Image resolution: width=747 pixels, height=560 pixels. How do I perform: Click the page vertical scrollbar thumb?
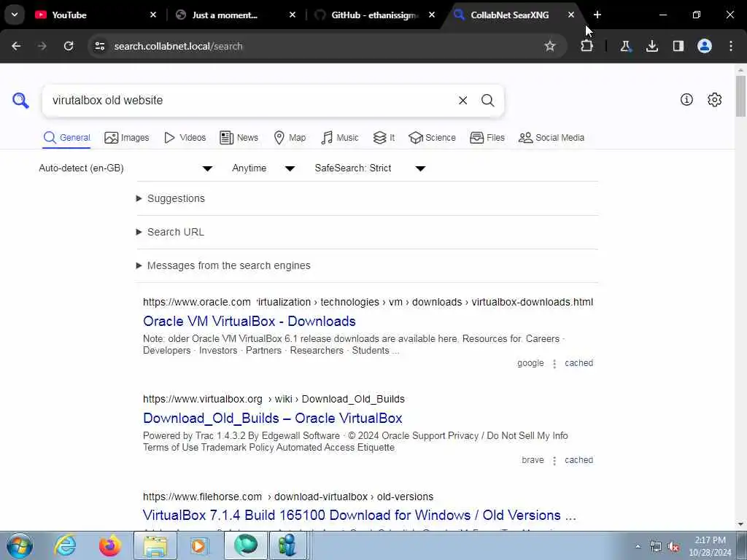point(740,96)
